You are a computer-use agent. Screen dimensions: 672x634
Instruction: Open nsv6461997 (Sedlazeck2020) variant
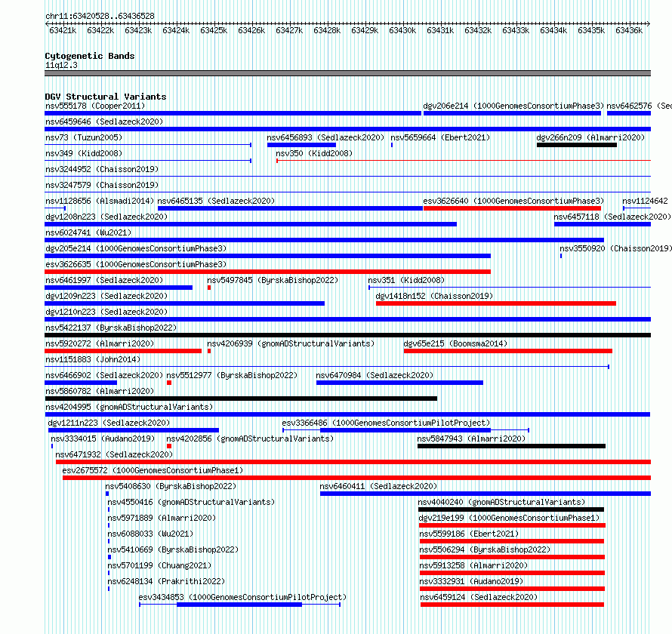[x=104, y=280]
